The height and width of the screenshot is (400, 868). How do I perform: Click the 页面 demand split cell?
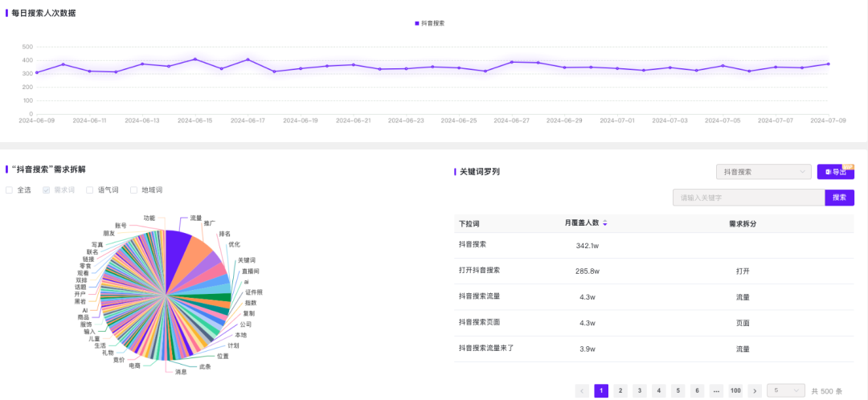click(x=743, y=323)
